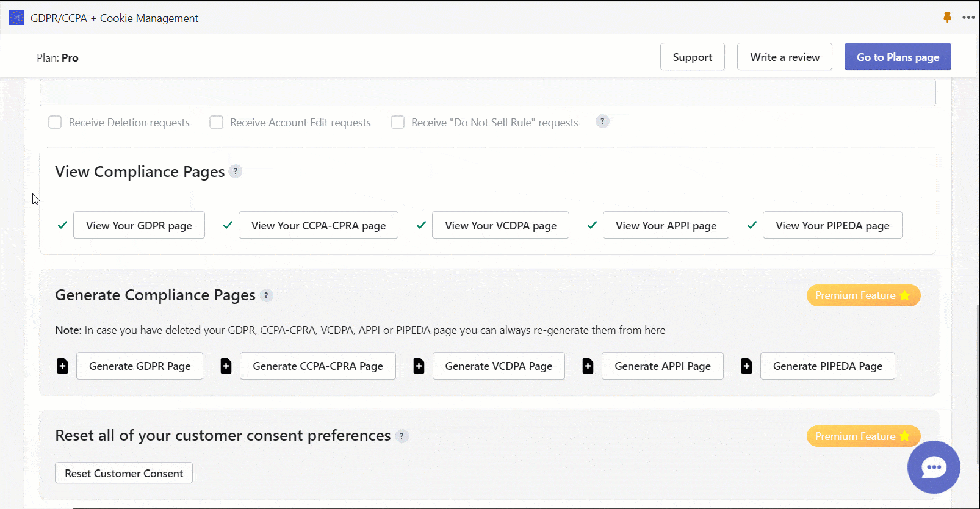
Task: Open View Your PIPEDA page
Action: tap(832, 225)
